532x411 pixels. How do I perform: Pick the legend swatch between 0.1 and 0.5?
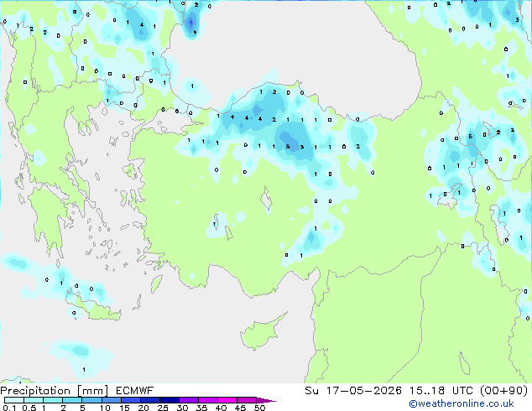(x=14, y=400)
